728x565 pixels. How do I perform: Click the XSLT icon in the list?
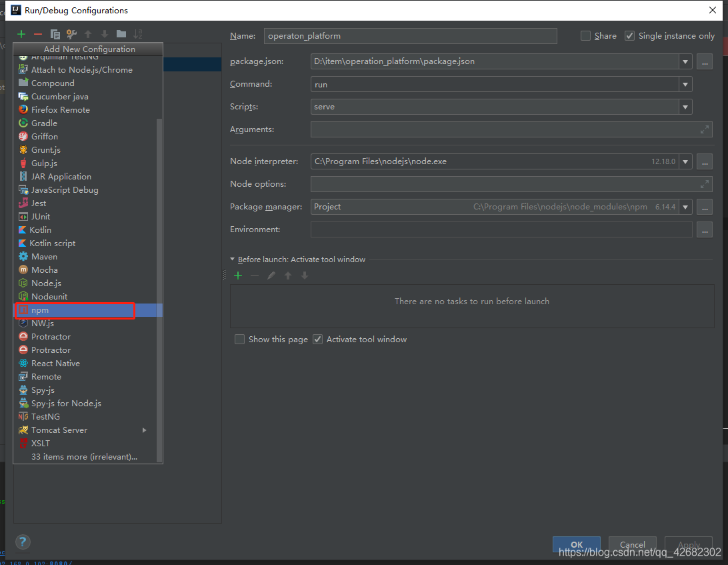coord(23,444)
